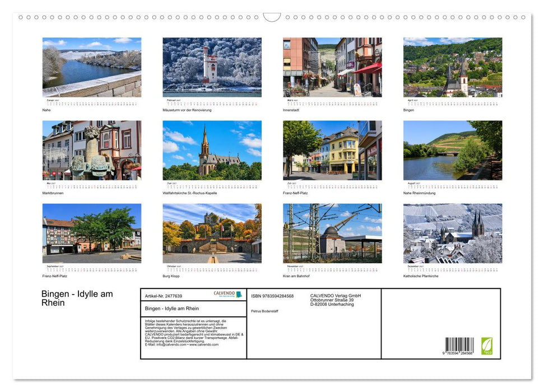Select the Burg Klopp autumn photo
The image size is (544, 392).
[212, 233]
